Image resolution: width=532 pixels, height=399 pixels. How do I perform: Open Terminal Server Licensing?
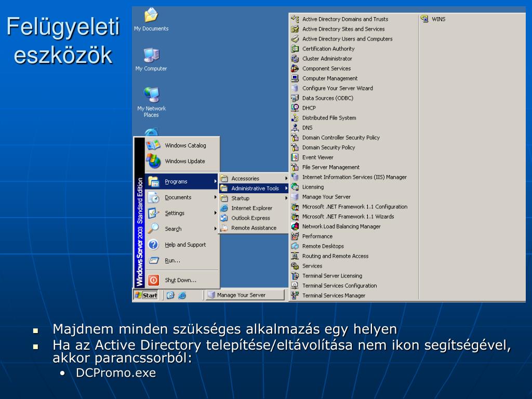354,275
